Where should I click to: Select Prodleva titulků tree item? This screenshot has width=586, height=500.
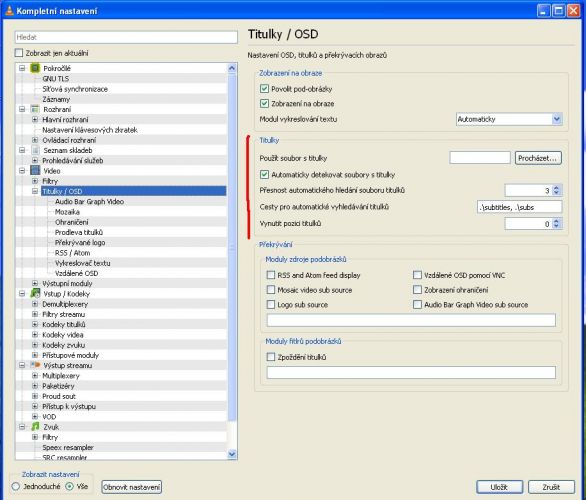click(x=78, y=232)
